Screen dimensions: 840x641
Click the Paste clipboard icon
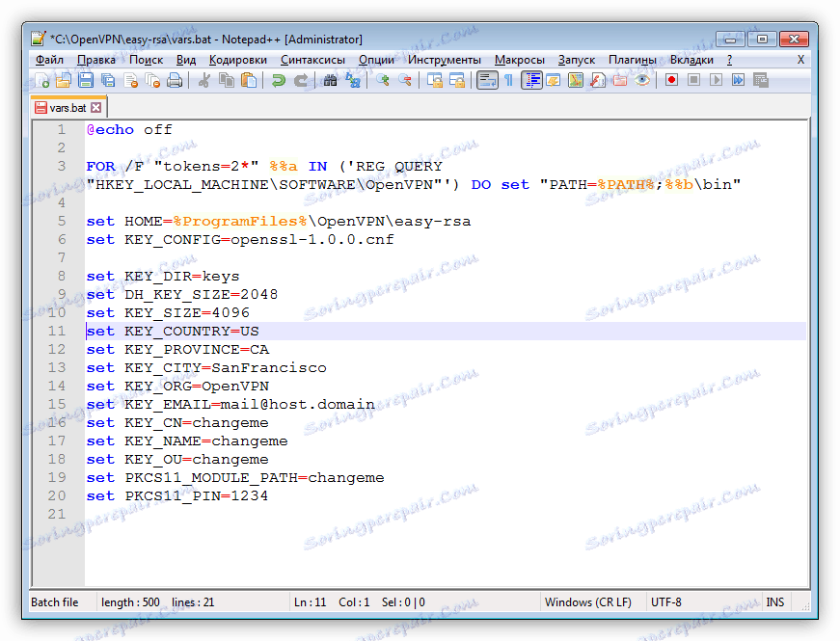point(249,80)
